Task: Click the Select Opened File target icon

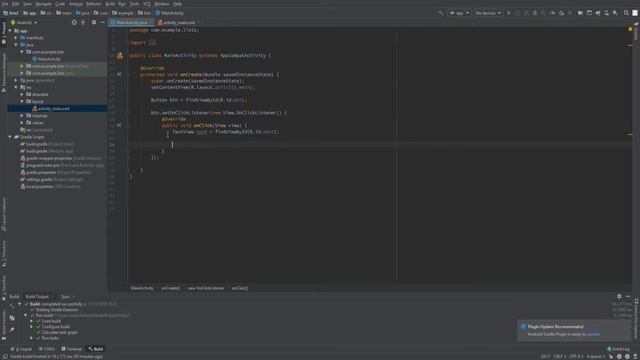Action: tap(74, 22)
